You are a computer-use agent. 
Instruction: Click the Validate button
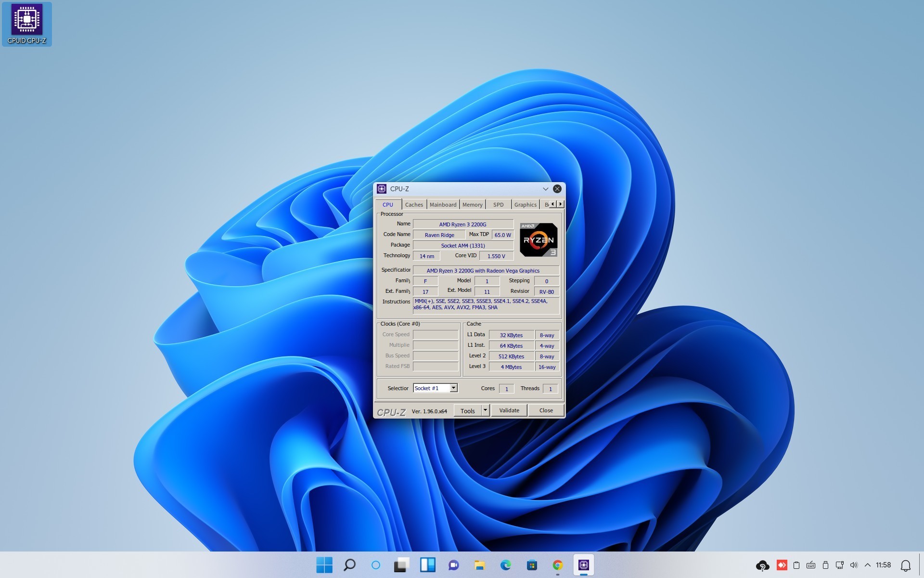coord(509,410)
